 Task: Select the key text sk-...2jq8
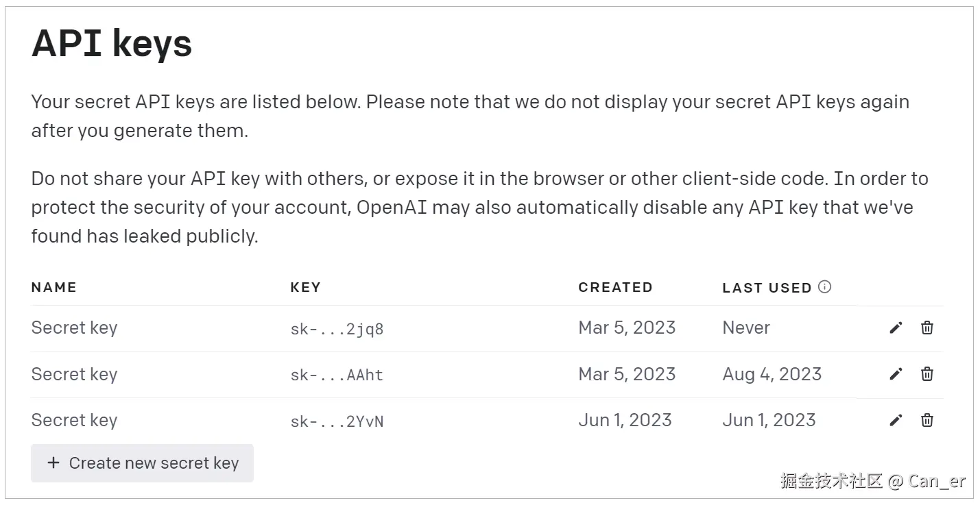337,329
